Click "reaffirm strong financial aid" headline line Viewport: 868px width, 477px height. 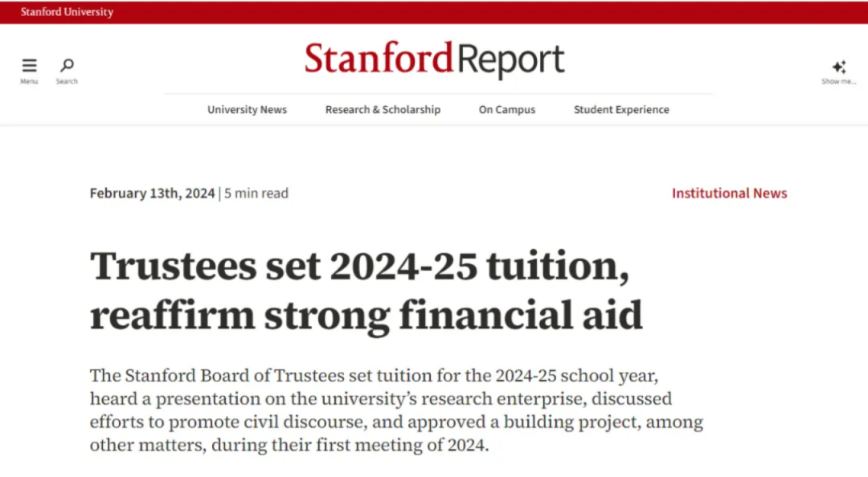click(x=366, y=316)
